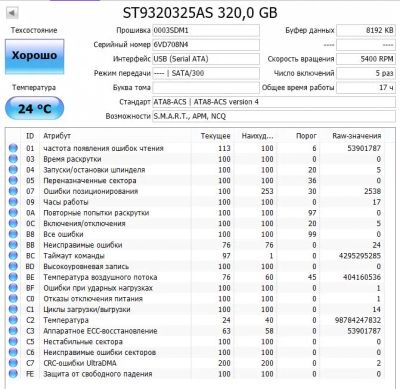Click status icon of Ошибки при ударных нагрузках row

click(x=13, y=288)
